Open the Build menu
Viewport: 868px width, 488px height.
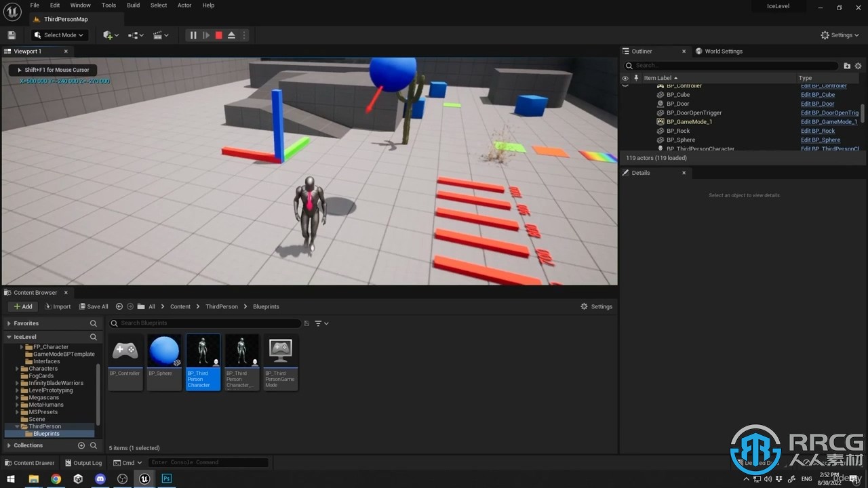click(x=134, y=5)
